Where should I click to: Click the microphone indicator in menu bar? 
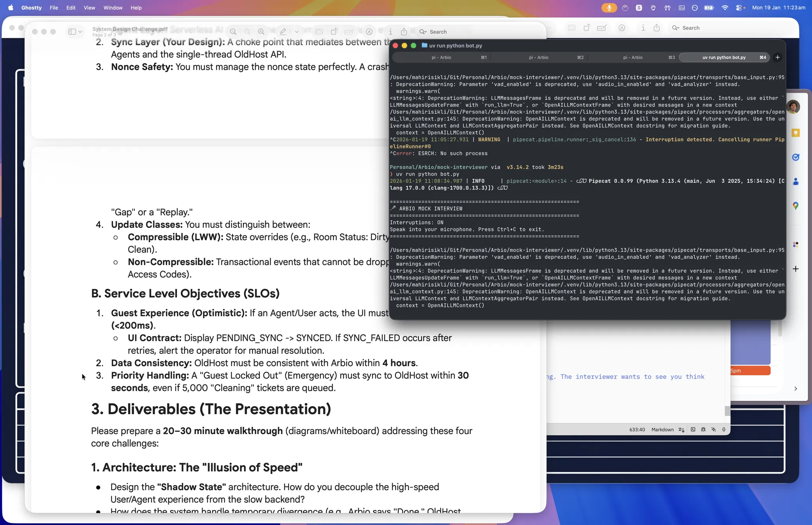(609, 8)
